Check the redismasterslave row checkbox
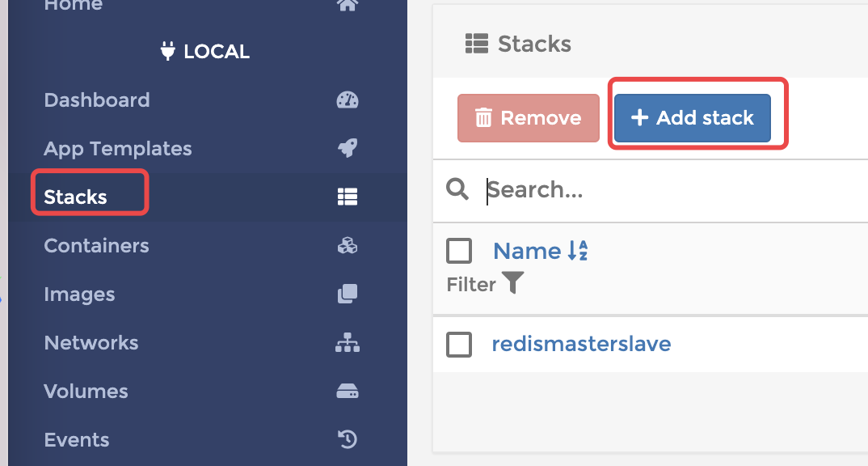This screenshot has height=466, width=868. [x=459, y=345]
